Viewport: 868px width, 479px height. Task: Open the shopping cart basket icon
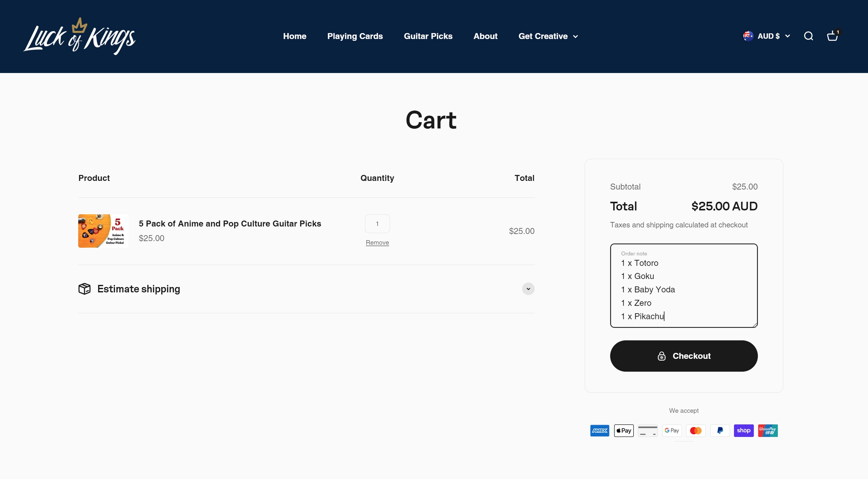tap(832, 36)
